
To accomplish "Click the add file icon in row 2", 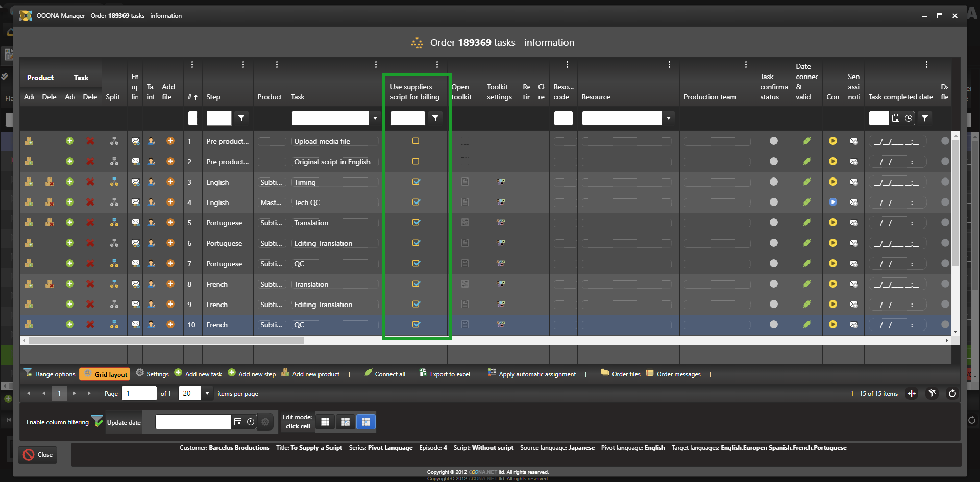I will coord(170,162).
